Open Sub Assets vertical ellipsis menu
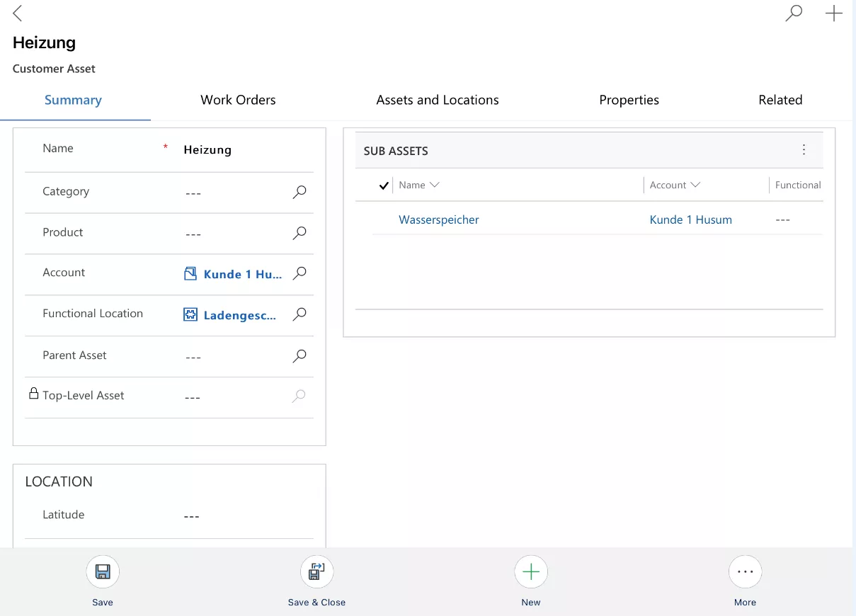This screenshot has height=616, width=856. pos(804,150)
